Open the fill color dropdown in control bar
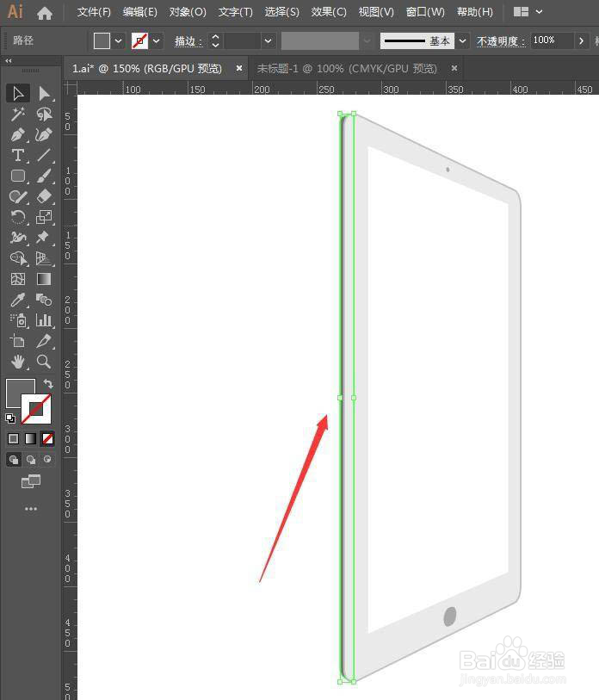The image size is (599, 700). [118, 41]
